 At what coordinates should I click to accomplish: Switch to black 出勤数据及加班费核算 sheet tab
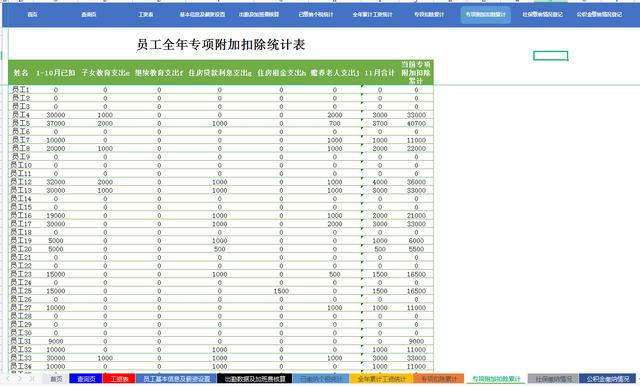[x=255, y=379]
